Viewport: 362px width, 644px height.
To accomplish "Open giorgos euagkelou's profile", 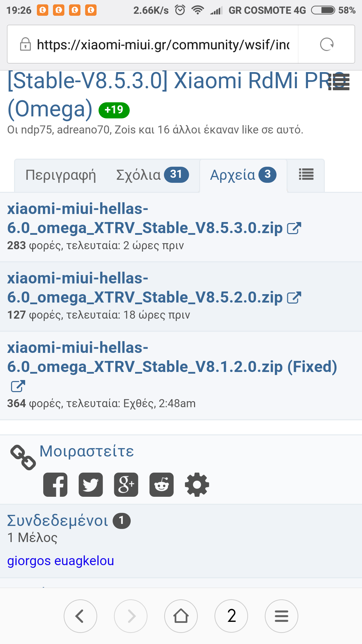I will [61, 561].
